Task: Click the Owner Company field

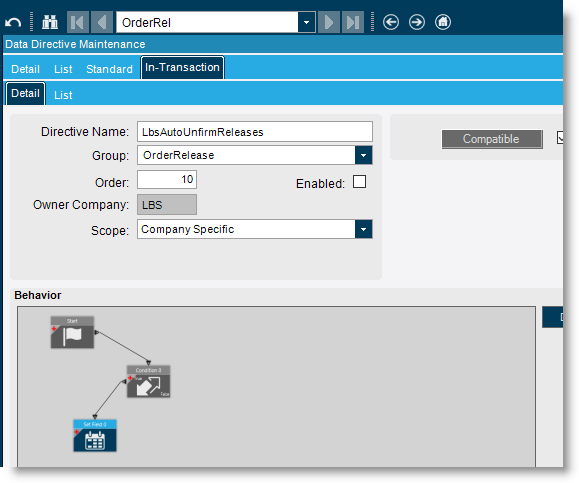Action: 167,205
